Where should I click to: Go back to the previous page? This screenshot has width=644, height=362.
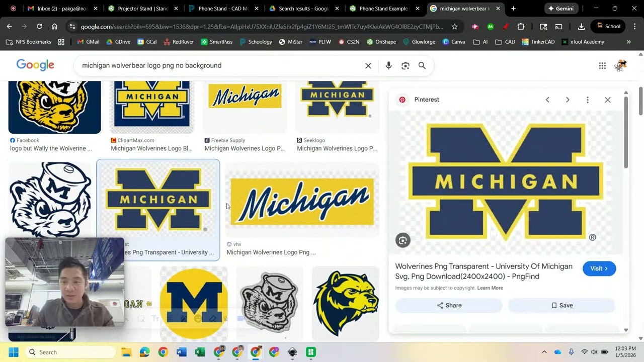(9, 26)
